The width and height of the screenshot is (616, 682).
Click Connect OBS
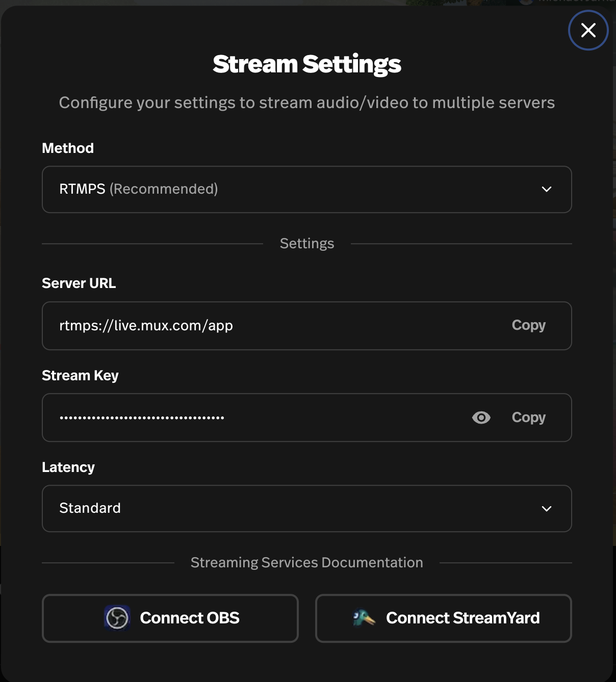coord(170,618)
